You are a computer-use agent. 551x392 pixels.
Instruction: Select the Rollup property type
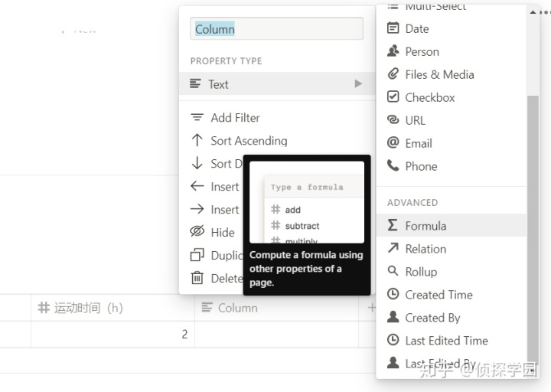452,271
